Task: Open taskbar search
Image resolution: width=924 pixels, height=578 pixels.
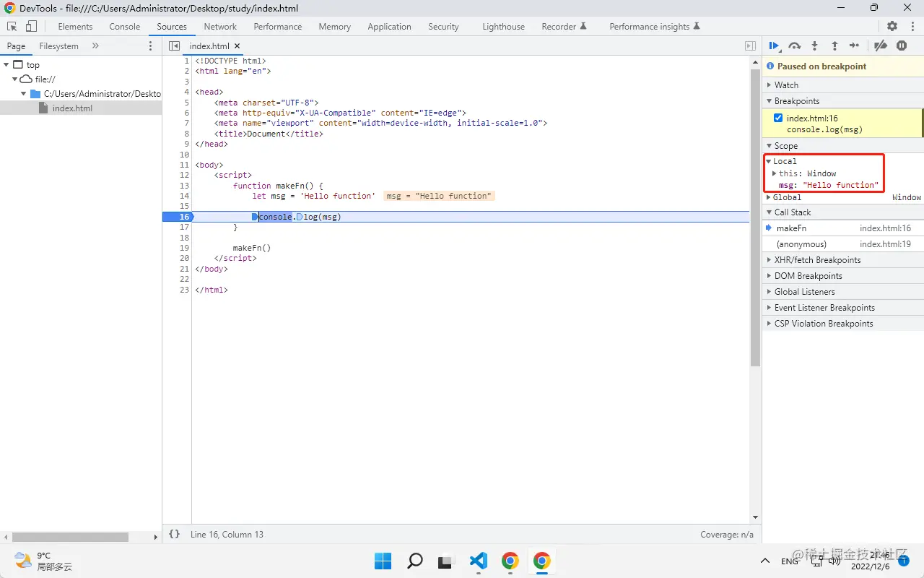Action: tap(415, 561)
